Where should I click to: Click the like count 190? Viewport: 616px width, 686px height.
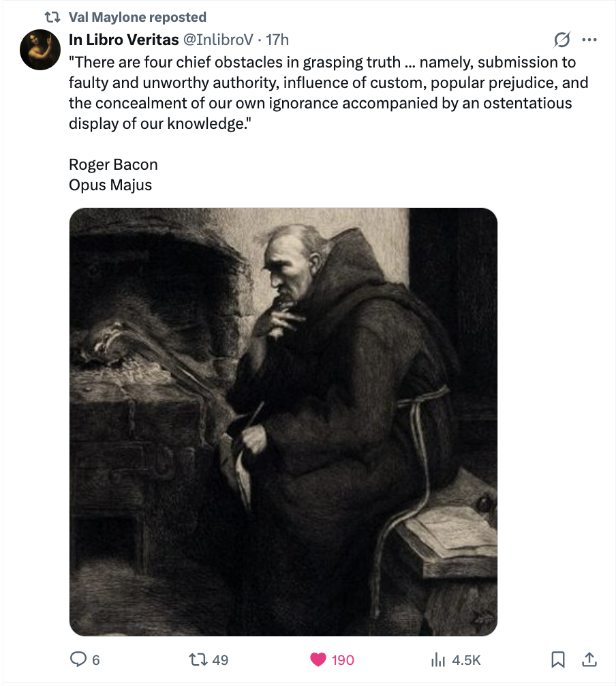pos(343,659)
